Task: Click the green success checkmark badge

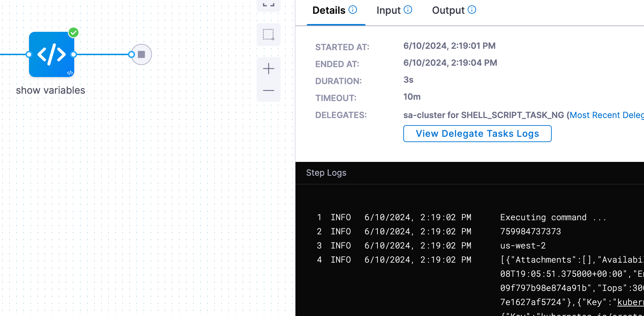Action: pos(74,33)
